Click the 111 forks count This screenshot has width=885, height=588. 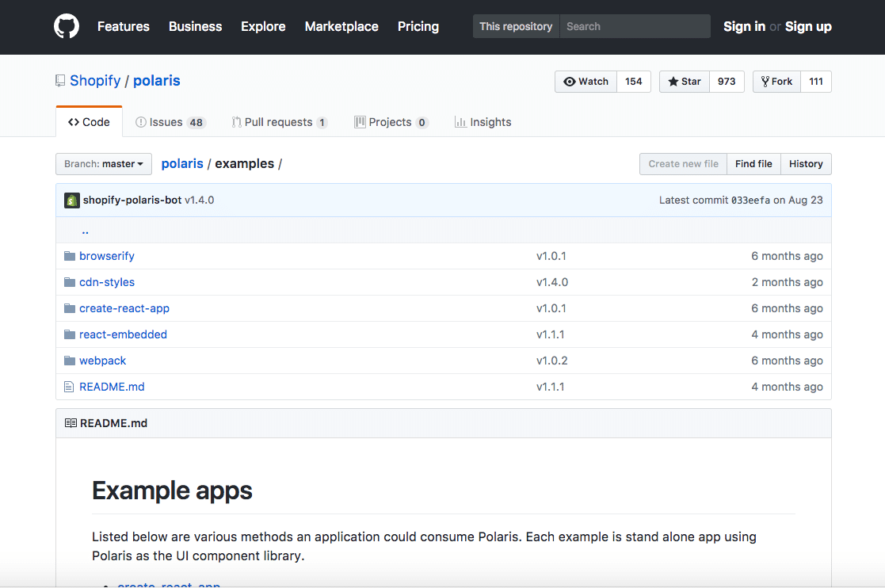pos(816,82)
